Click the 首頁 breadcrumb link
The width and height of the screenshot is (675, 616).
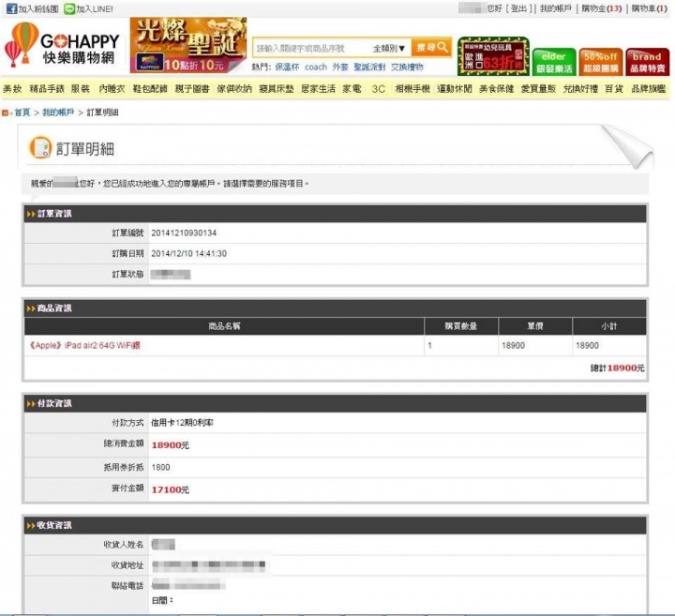[22, 113]
